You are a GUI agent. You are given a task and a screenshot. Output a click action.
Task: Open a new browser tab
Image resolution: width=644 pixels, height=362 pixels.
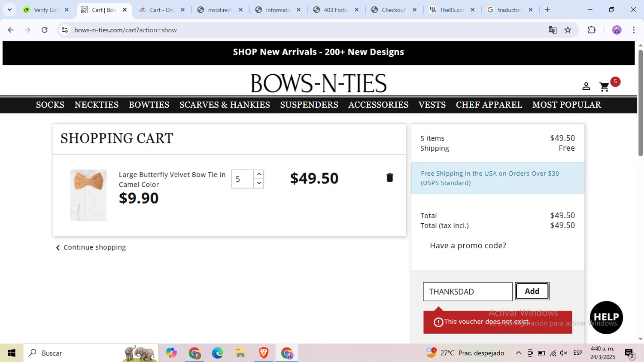click(x=547, y=10)
